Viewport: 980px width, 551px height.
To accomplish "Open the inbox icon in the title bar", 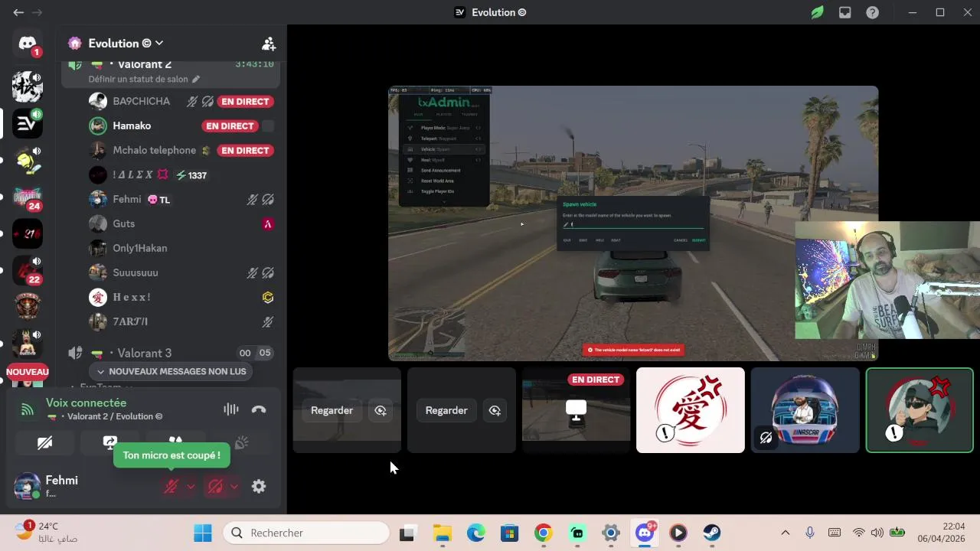I will (x=845, y=12).
